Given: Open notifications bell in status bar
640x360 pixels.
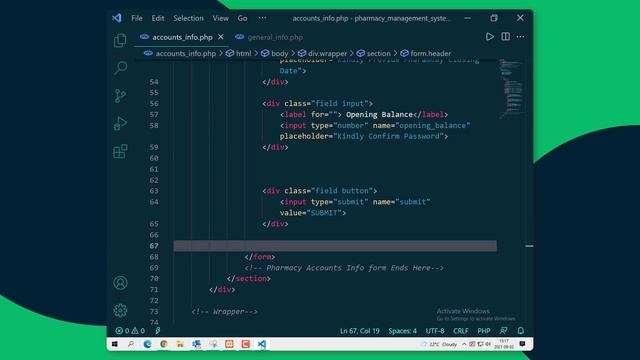Looking at the screenshot, I should tap(521, 331).
